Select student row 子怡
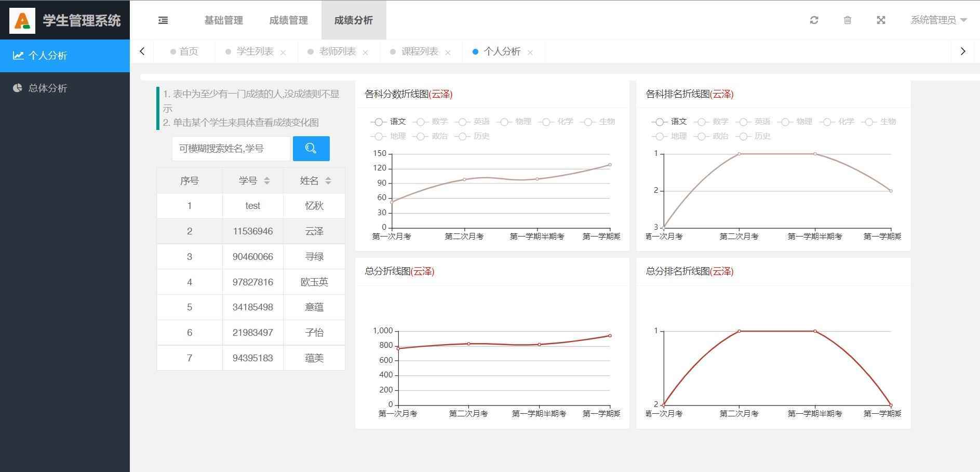 [x=251, y=333]
